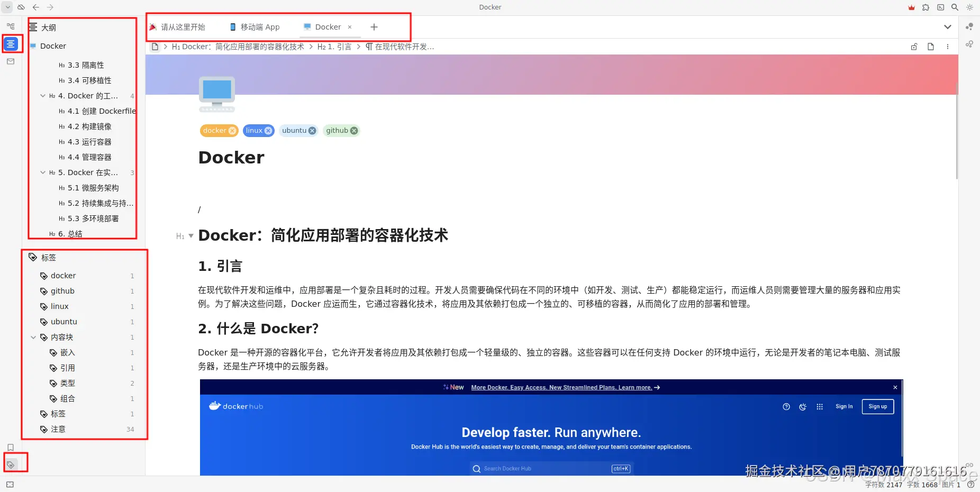
Task: Switch to 移动端 App tab
Action: (255, 27)
